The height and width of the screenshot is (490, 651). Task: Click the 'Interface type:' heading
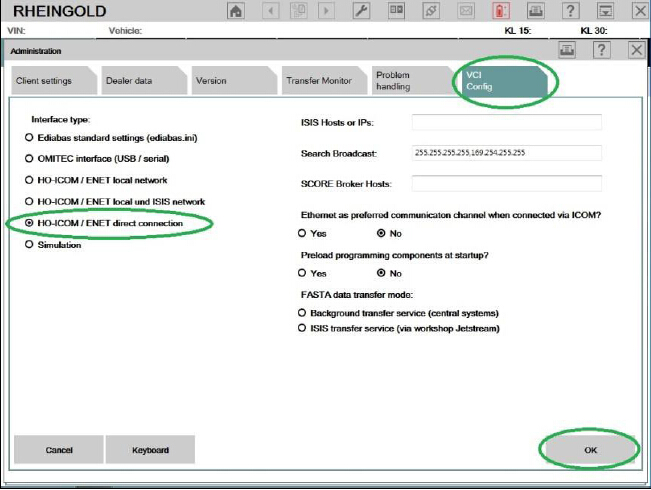pyautogui.click(x=61, y=120)
